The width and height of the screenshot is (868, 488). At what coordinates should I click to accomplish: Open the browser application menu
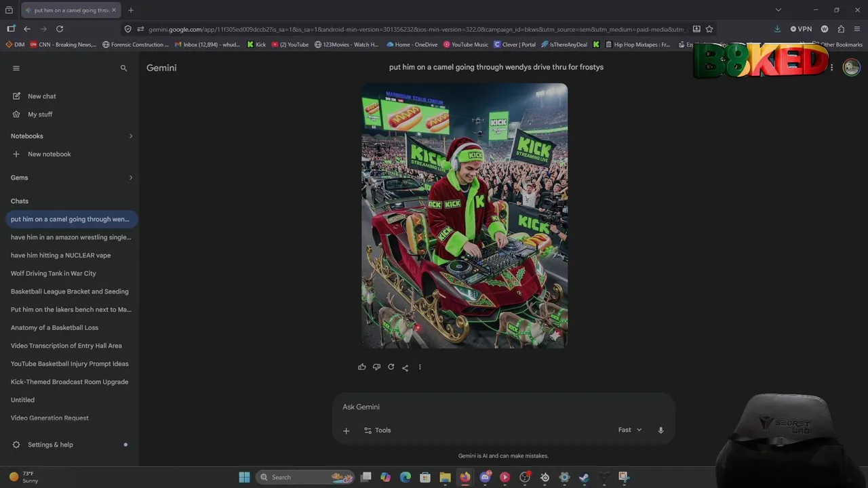857,29
